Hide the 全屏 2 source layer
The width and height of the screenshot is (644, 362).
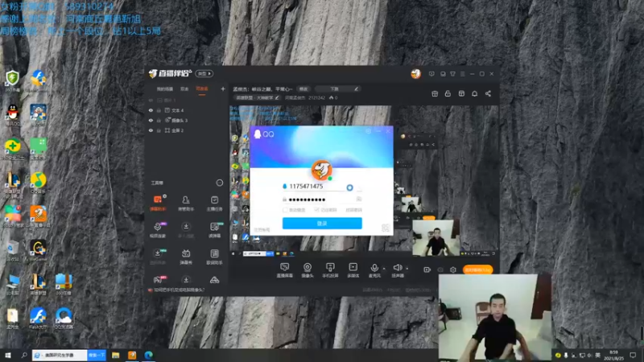coord(151,130)
